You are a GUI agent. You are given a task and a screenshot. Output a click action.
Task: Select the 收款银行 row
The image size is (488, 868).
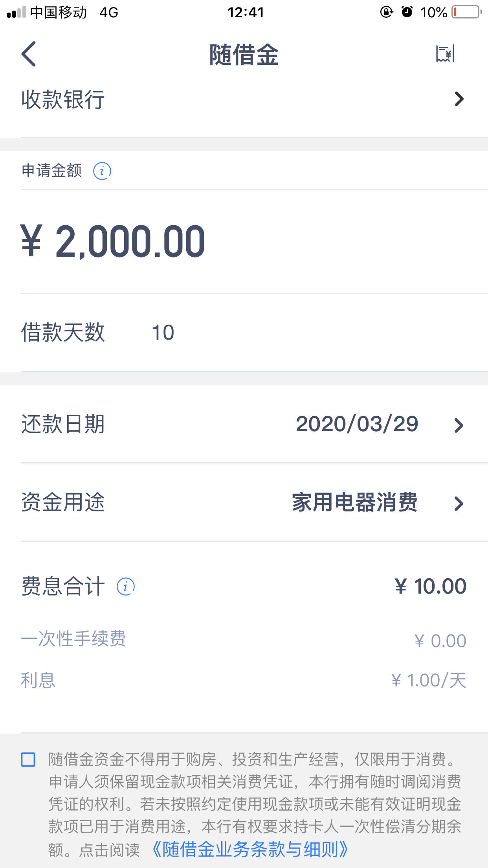pos(244,99)
